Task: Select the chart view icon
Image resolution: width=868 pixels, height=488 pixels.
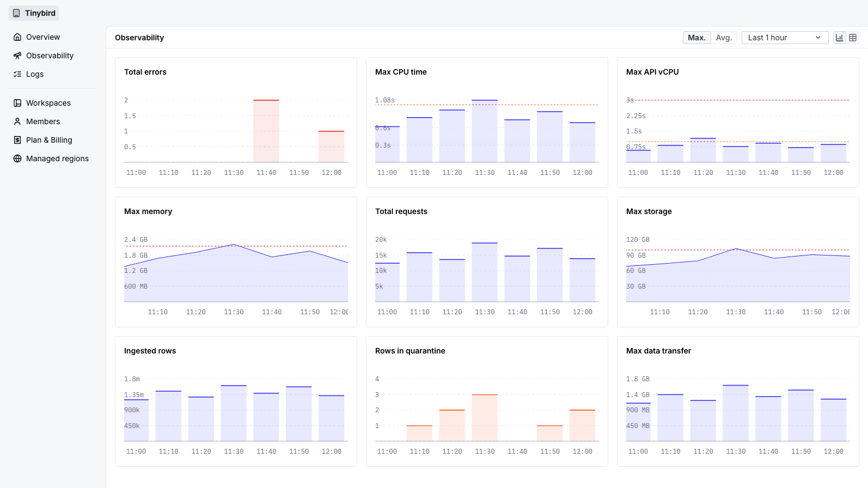Action: point(840,38)
